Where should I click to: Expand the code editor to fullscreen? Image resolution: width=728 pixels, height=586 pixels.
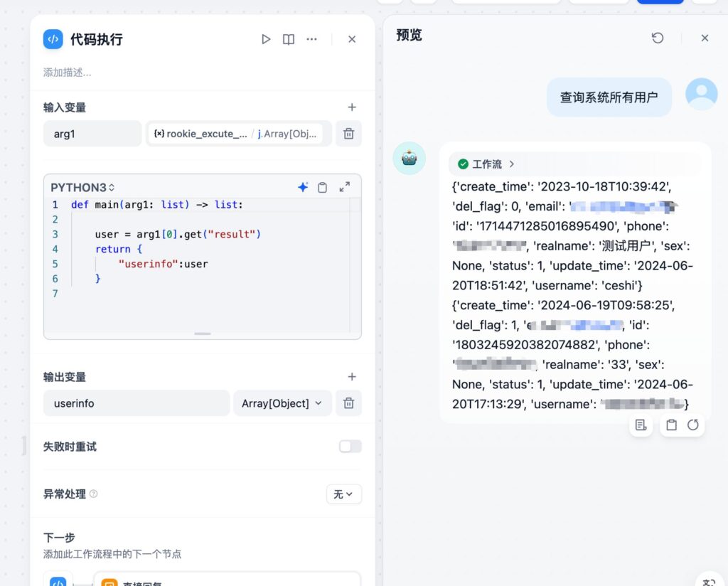tap(345, 187)
